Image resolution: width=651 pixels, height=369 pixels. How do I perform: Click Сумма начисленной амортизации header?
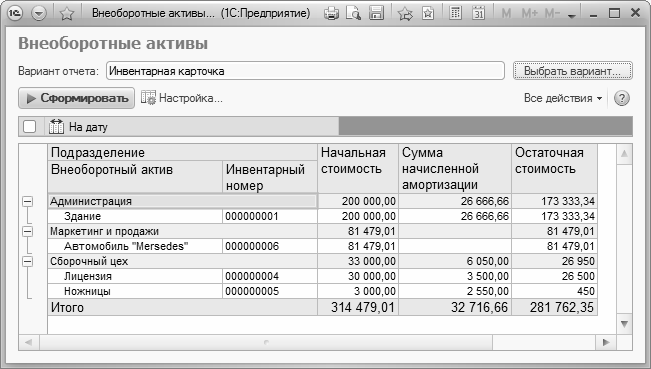(x=455, y=169)
